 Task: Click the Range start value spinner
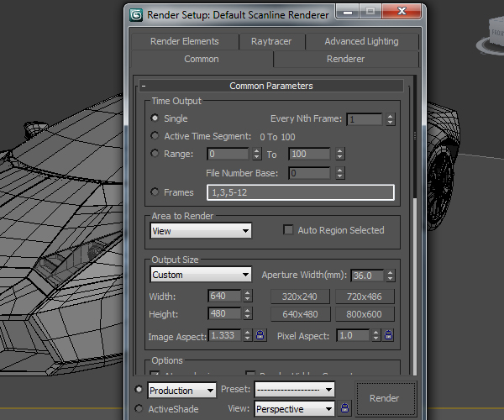(256, 154)
